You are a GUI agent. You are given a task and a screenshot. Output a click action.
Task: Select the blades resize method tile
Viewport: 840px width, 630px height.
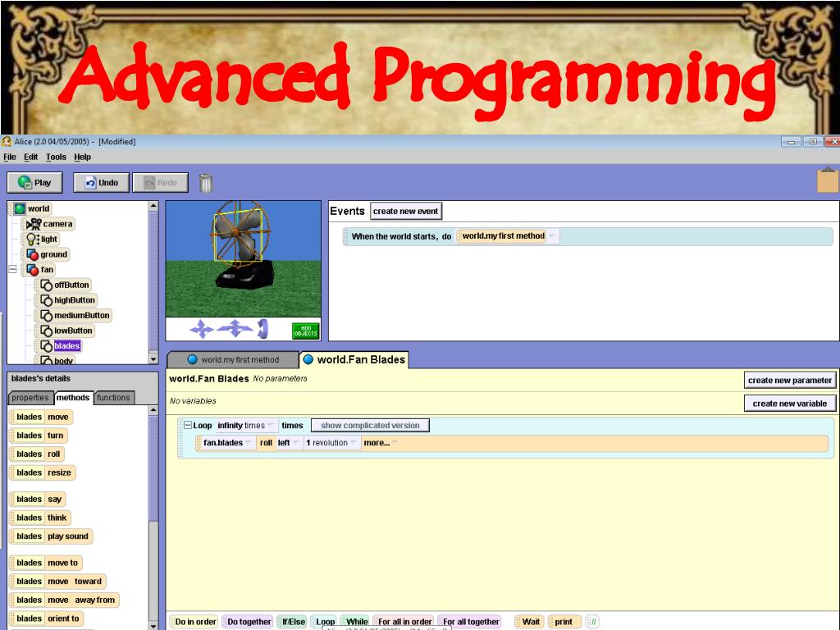pyautogui.click(x=43, y=473)
